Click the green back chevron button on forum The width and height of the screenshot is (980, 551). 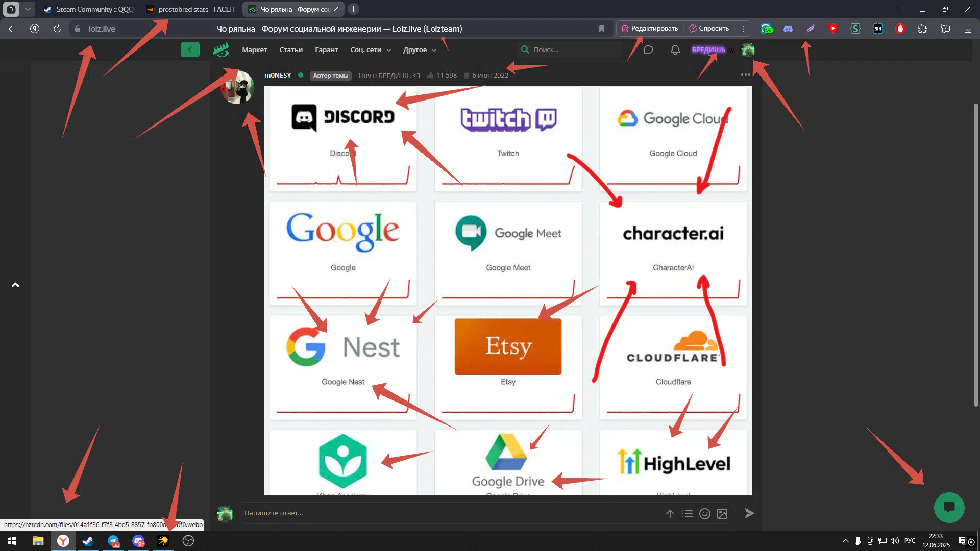coord(190,49)
